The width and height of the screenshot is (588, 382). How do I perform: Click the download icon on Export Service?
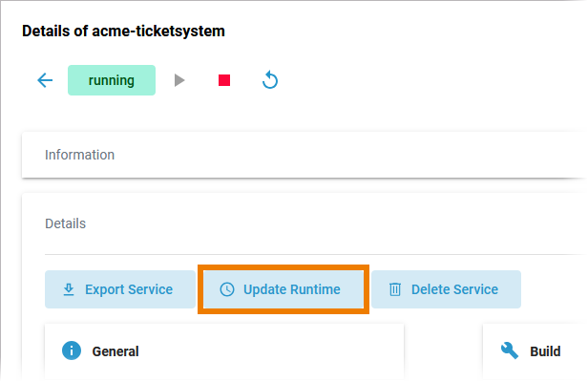(69, 289)
